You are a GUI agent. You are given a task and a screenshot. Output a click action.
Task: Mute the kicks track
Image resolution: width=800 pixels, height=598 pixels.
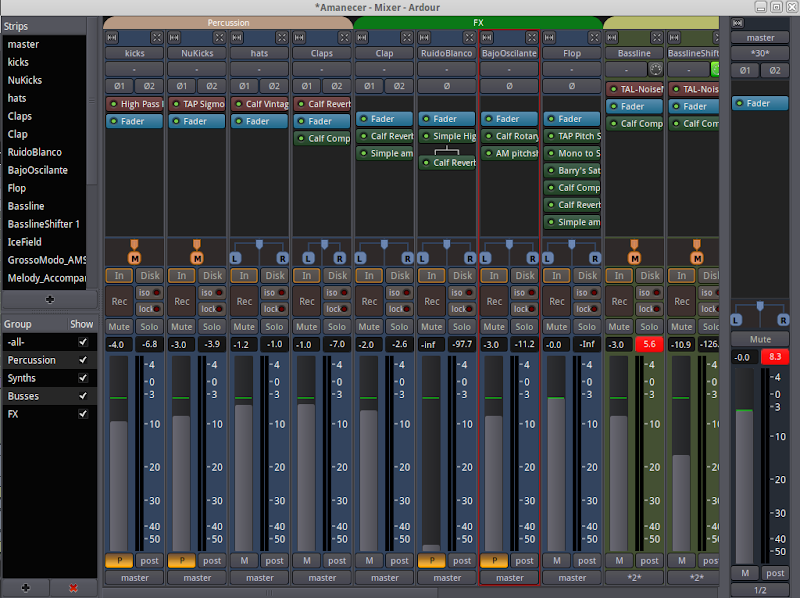(119, 327)
